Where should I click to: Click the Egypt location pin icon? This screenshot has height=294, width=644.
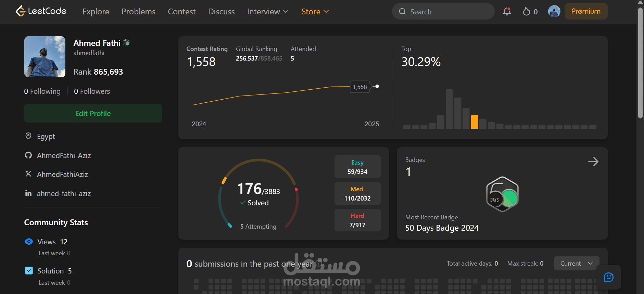point(28,136)
